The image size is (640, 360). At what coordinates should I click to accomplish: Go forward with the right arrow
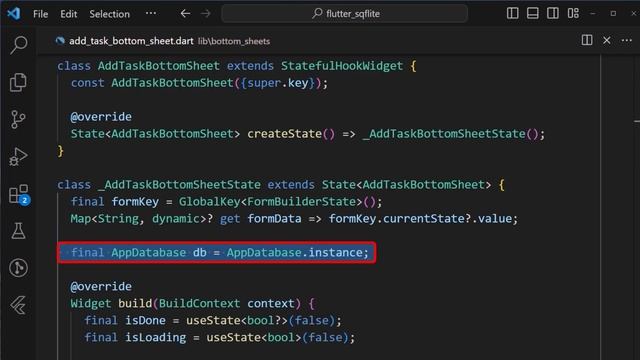coord(206,13)
